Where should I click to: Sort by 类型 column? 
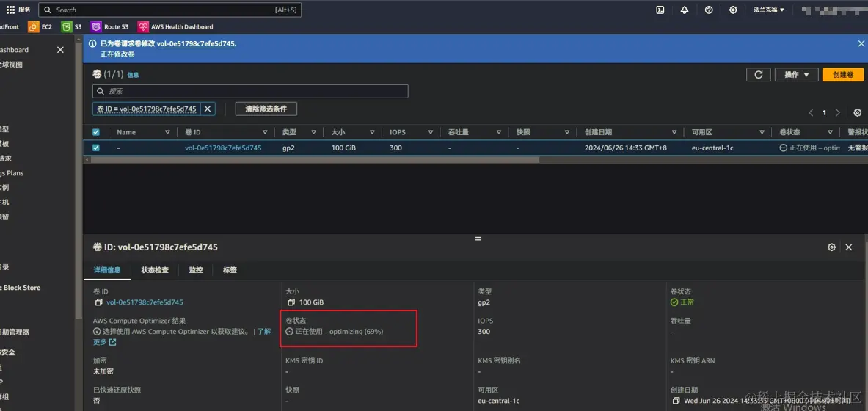tap(313, 132)
